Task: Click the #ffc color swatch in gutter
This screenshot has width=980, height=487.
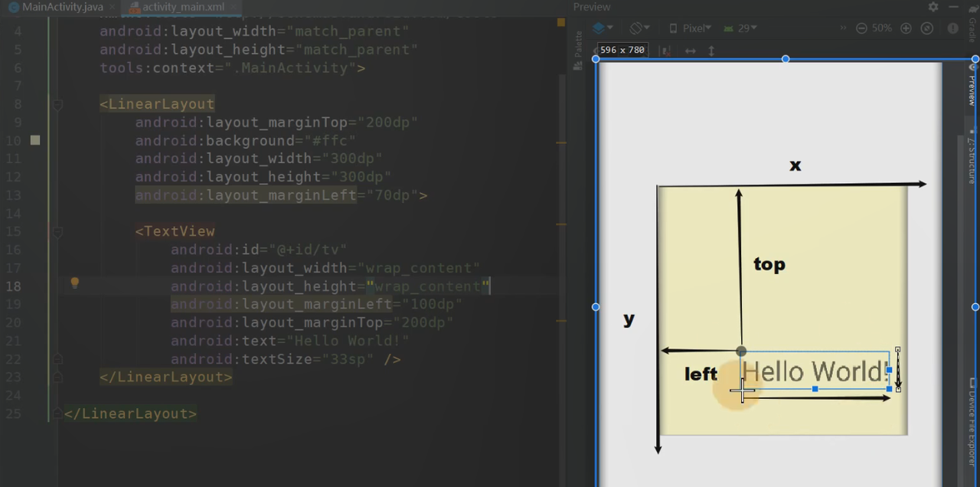Action: point(35,140)
